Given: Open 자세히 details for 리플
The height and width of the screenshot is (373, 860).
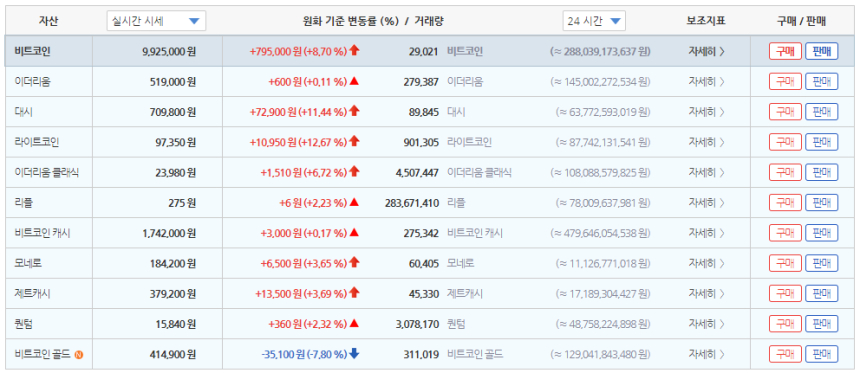Looking at the screenshot, I should click(x=707, y=203).
